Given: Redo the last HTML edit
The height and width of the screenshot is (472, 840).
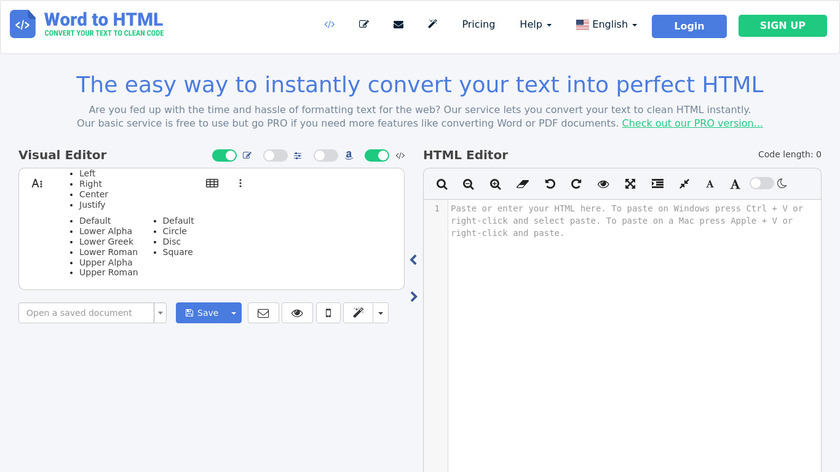Looking at the screenshot, I should [576, 184].
